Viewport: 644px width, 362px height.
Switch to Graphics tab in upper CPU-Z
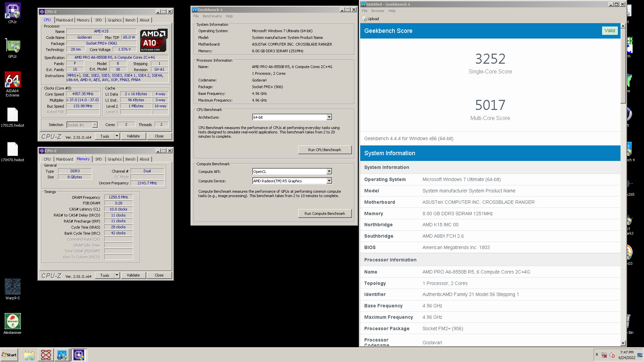(114, 20)
